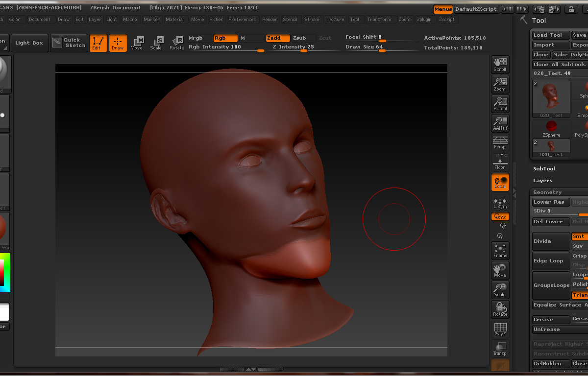Expand the SubTool section
The height and width of the screenshot is (376, 588).
544,168
